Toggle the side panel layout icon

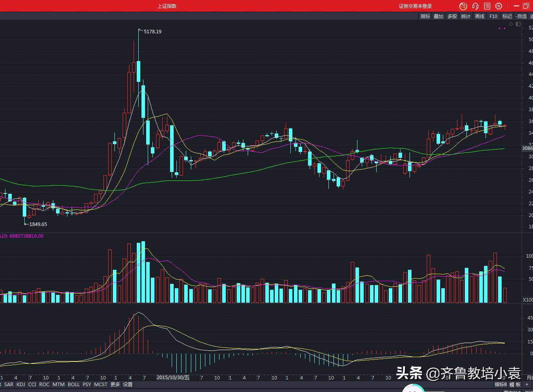tap(518, 24)
